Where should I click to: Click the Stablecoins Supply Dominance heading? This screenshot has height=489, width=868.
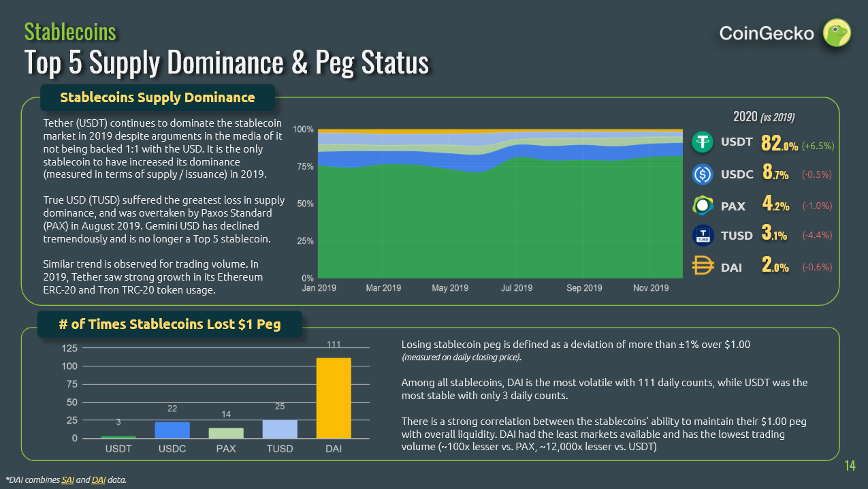pyautogui.click(x=157, y=97)
